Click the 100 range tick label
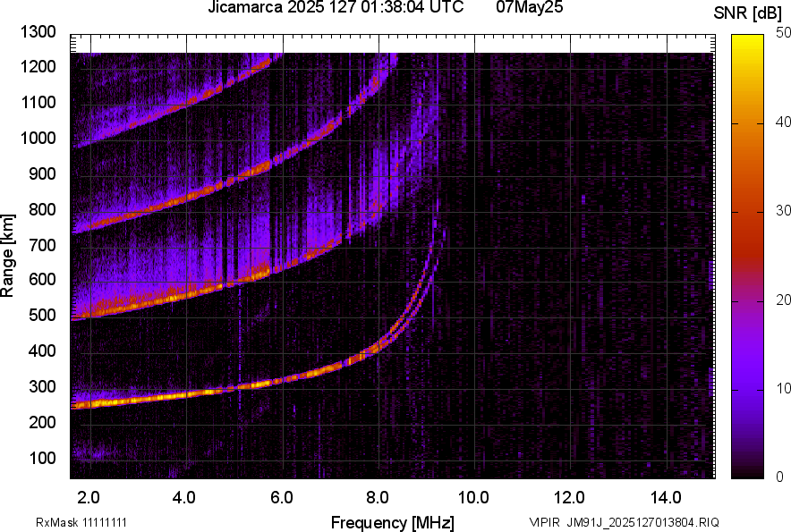Screen dimensions: 791x532 click(42, 458)
